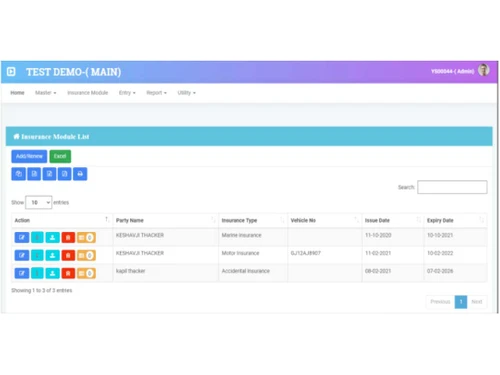Image resolution: width=500 pixels, height=375 pixels.
Task: Sort by the Party Name column
Action: click(165, 220)
